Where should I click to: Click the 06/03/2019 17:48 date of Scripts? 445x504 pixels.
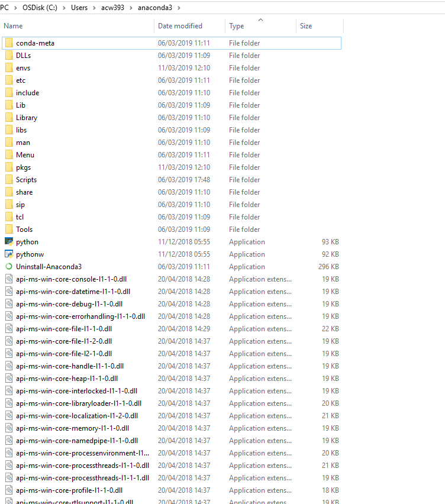click(184, 180)
